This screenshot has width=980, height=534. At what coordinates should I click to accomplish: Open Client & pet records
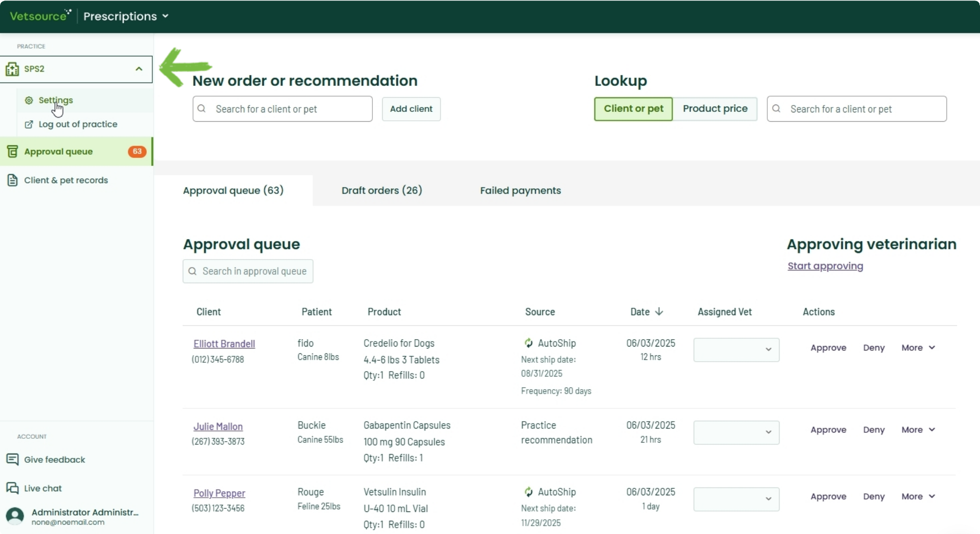(x=66, y=180)
